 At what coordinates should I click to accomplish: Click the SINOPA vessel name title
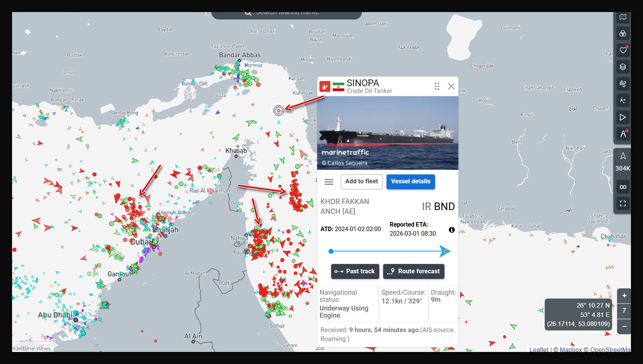pos(363,83)
